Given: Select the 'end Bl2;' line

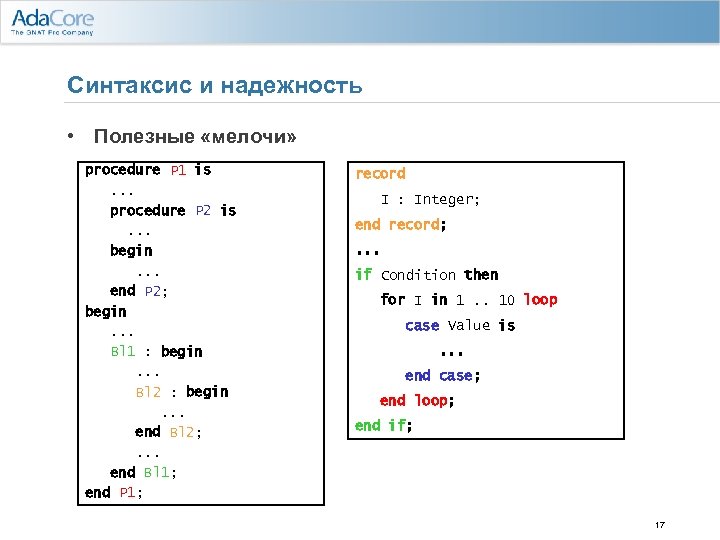Looking at the screenshot, I should click(x=168, y=432).
